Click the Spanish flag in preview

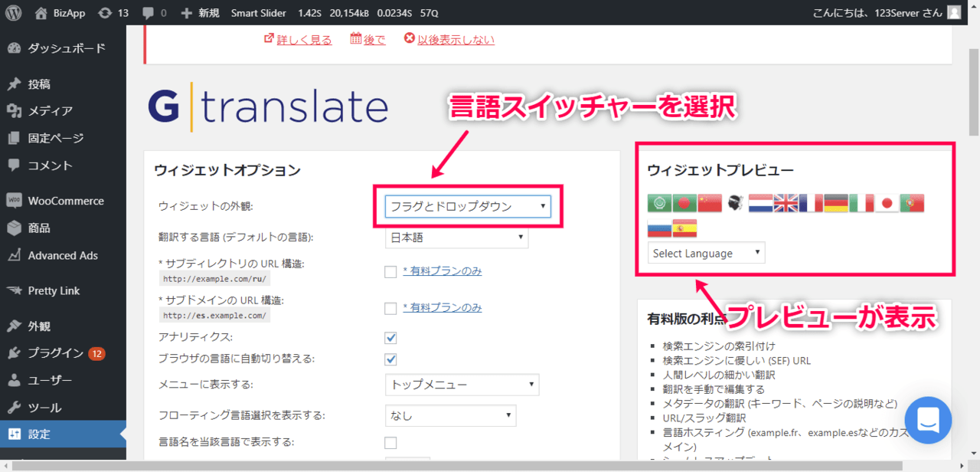pyautogui.click(x=684, y=228)
